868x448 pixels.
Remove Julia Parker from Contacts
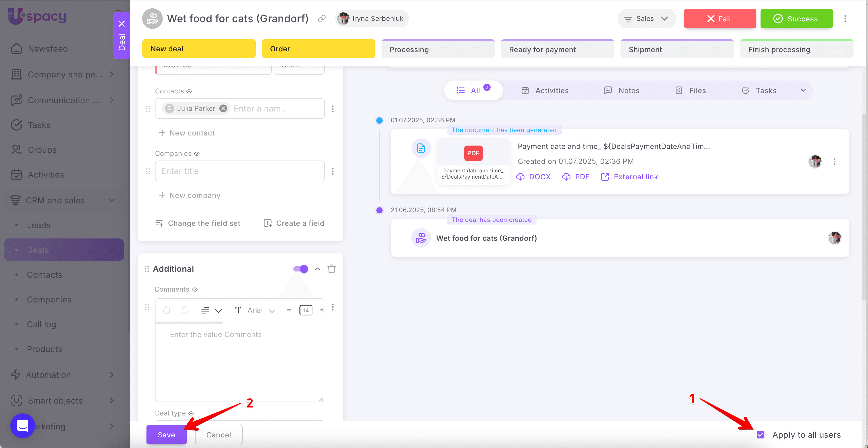click(223, 108)
